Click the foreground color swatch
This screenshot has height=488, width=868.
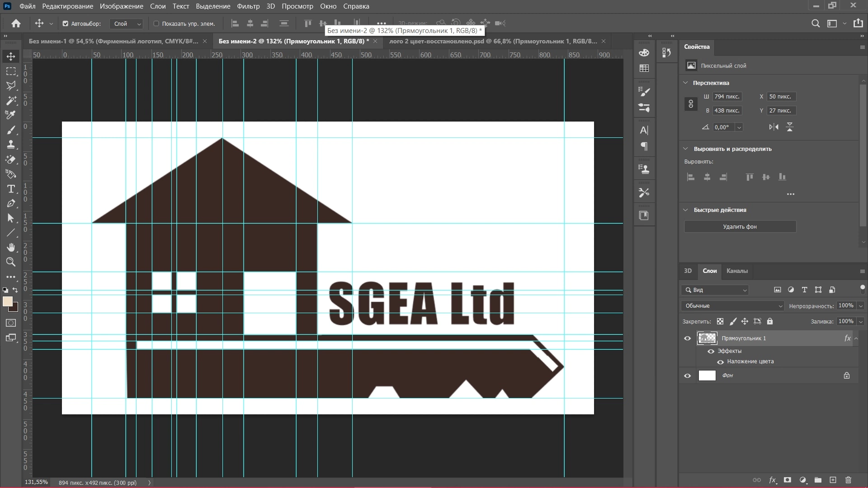click(x=8, y=302)
